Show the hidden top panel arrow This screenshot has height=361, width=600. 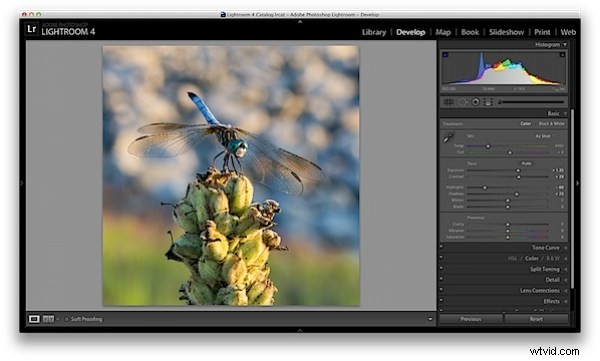300,22
